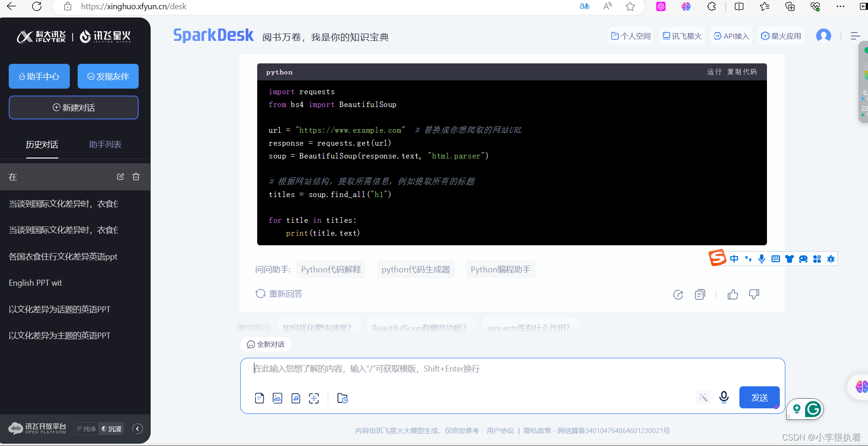
Task: Focus the message input field
Action: (x=512, y=369)
